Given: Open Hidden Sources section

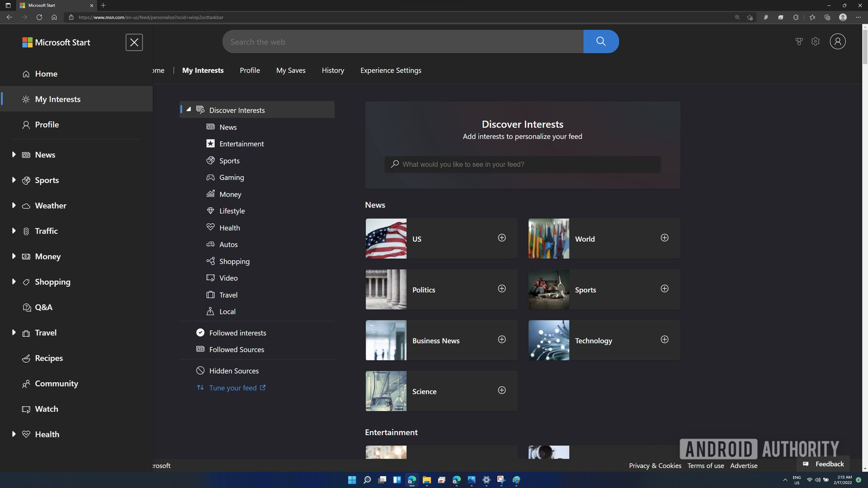Looking at the screenshot, I should tap(233, 371).
